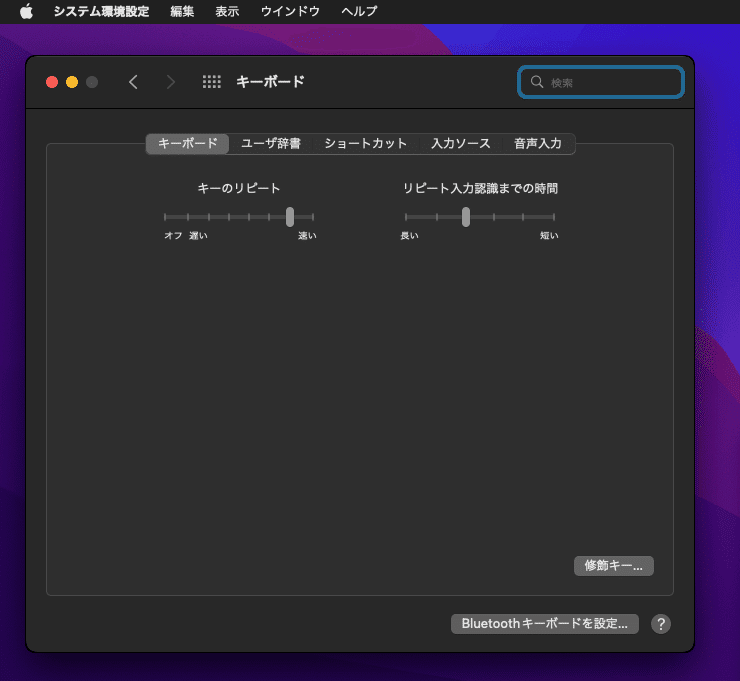Open the ヘルプ menu
This screenshot has height=681, width=740.
click(x=359, y=11)
